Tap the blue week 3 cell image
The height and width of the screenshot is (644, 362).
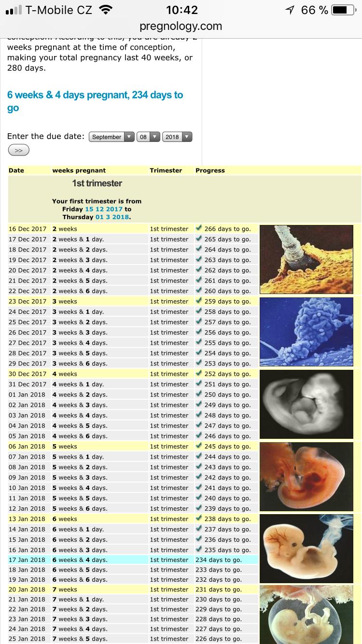point(306,332)
